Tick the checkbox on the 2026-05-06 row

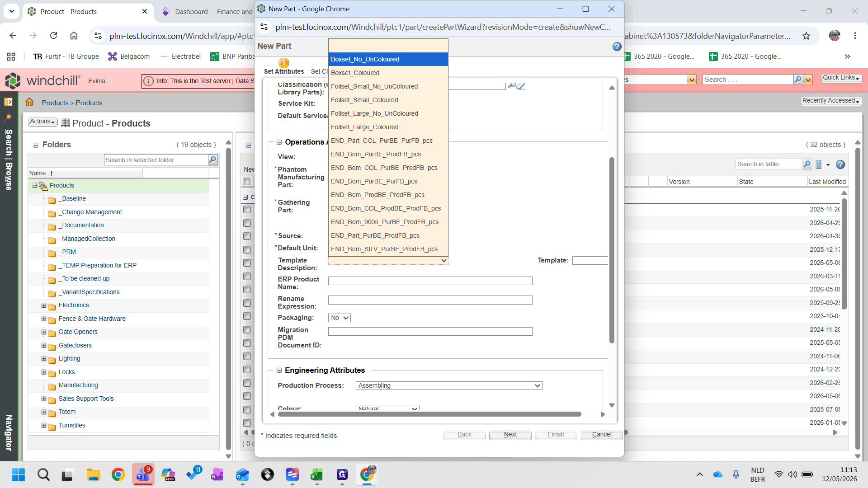click(x=247, y=263)
